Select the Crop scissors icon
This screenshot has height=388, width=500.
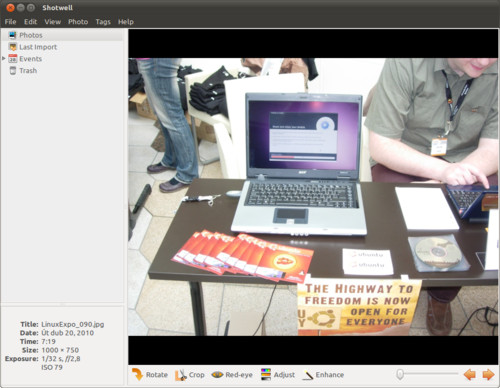click(181, 375)
